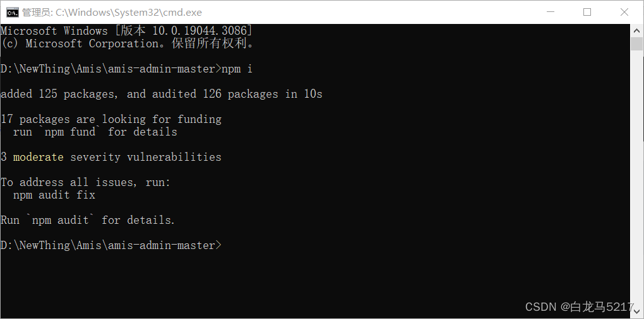Click the 'Run `npm audit` for details.' line

point(88,220)
